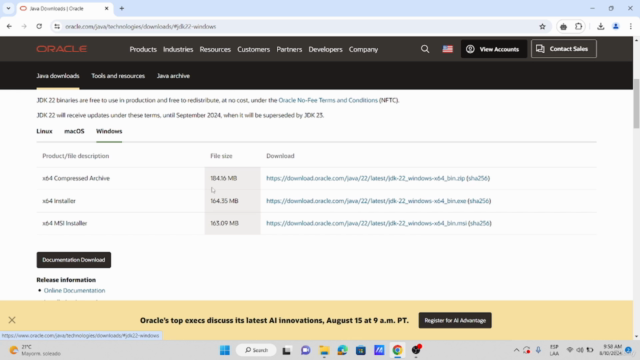This screenshot has height=360, width=640.
Task: Open Chrome three-dot menu
Action: (631, 27)
